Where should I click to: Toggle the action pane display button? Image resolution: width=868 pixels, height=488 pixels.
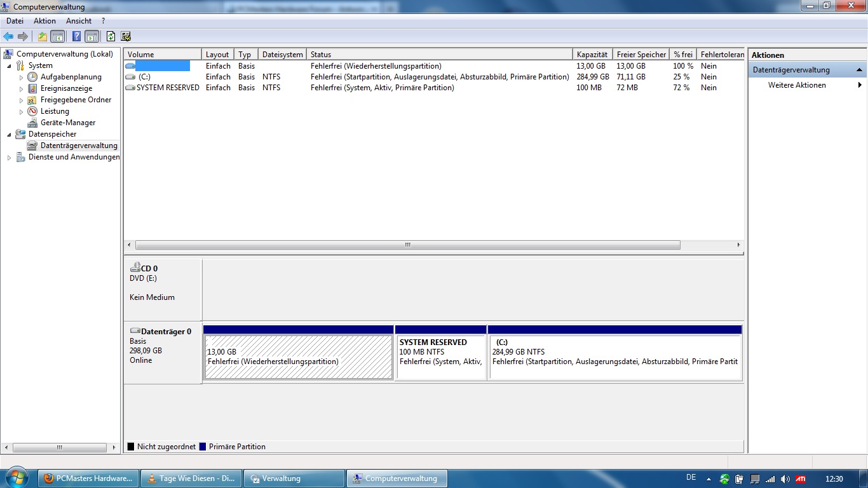click(x=92, y=36)
